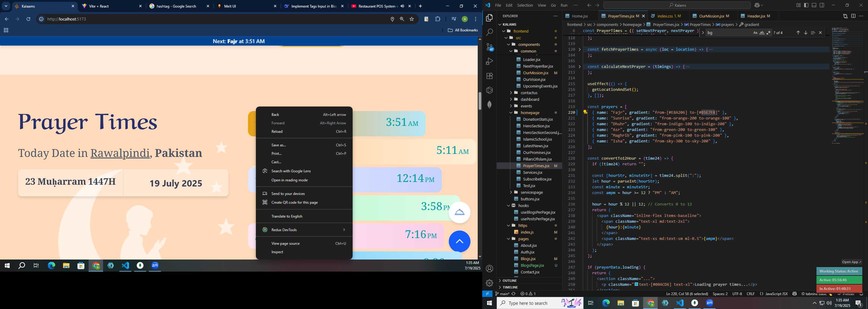Go to previous match in find widget
This screenshot has width=868, height=309.
[798, 33]
